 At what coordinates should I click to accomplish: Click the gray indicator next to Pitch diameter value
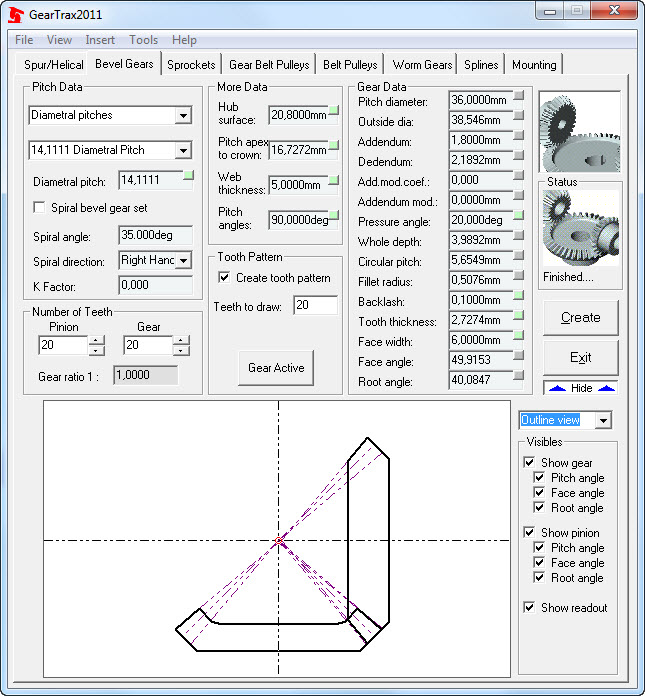pyautogui.click(x=518, y=95)
